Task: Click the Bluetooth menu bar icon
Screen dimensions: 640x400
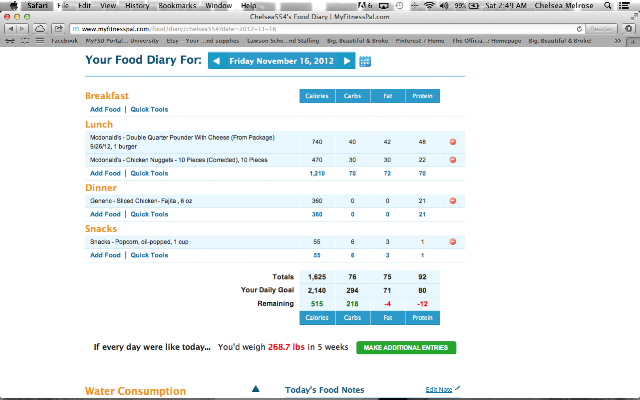Action: tap(414, 6)
